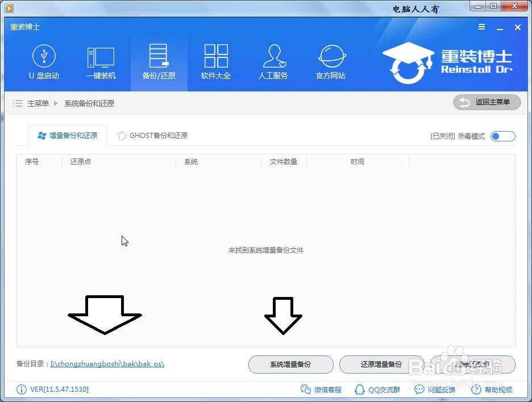The height and width of the screenshot is (402, 532).
Task: Minimize the outer player window
Action: [479, 6]
